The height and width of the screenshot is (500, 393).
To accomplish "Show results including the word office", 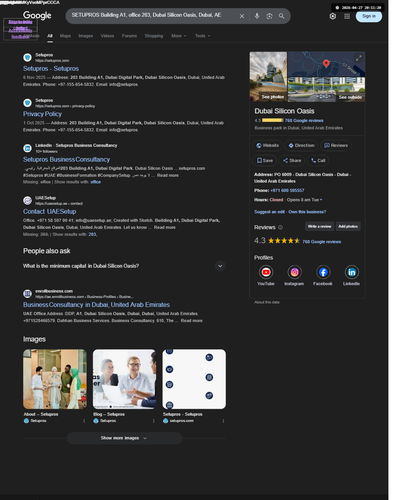I will (95, 182).
